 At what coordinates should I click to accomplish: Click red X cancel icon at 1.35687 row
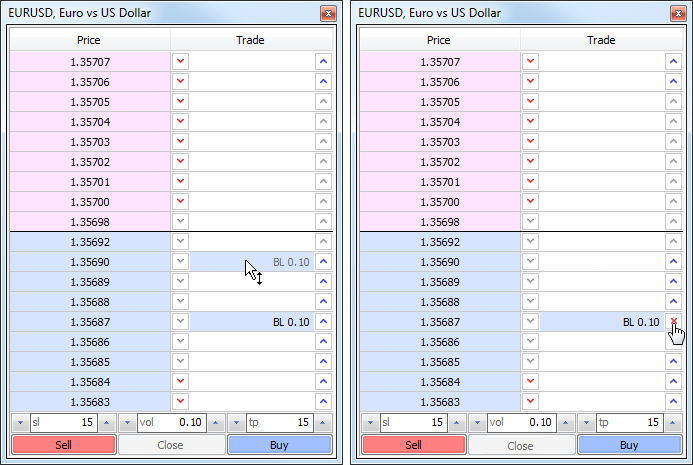673,322
